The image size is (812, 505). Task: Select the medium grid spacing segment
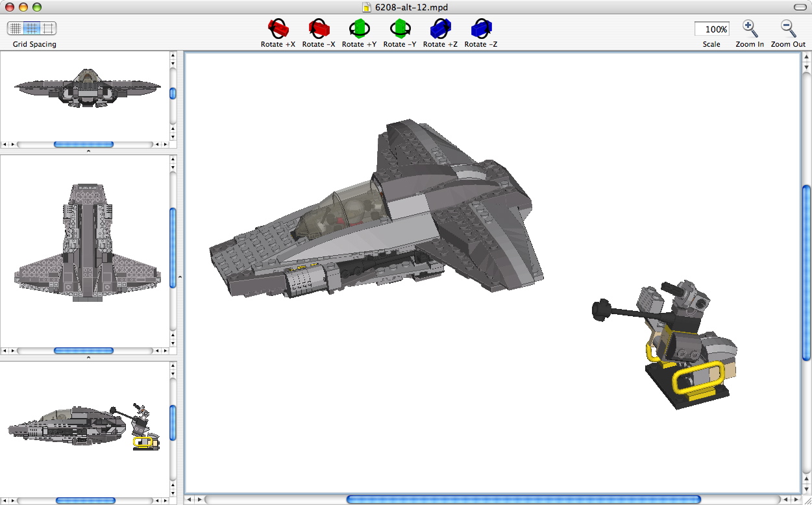(31, 29)
